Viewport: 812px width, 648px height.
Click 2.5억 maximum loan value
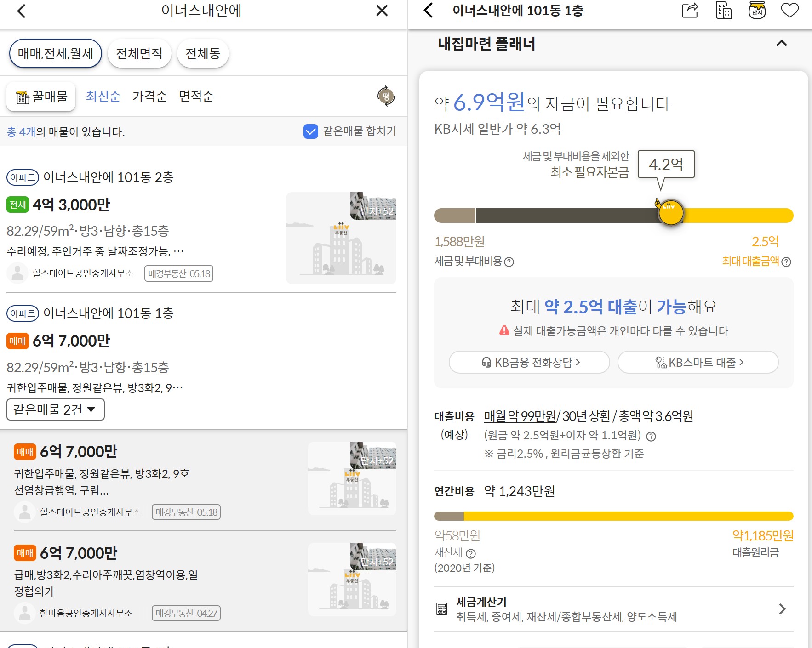pyautogui.click(x=765, y=241)
